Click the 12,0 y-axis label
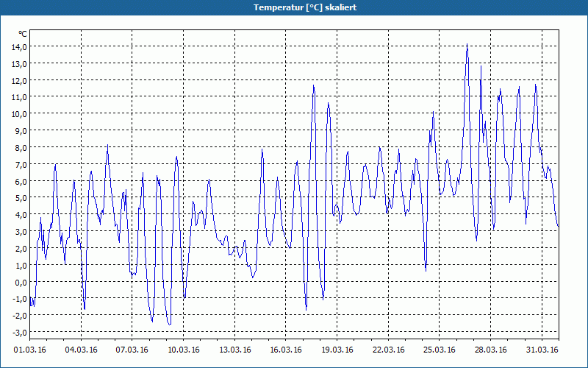The image size is (588, 368). coord(20,81)
